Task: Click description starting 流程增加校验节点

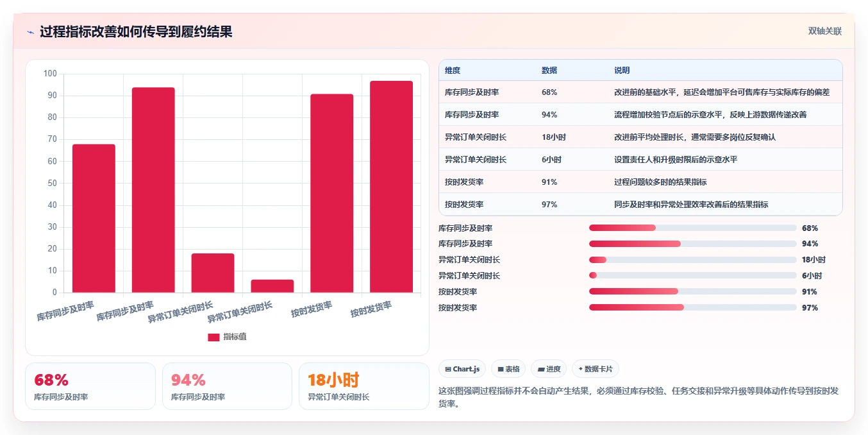Action: click(x=710, y=115)
